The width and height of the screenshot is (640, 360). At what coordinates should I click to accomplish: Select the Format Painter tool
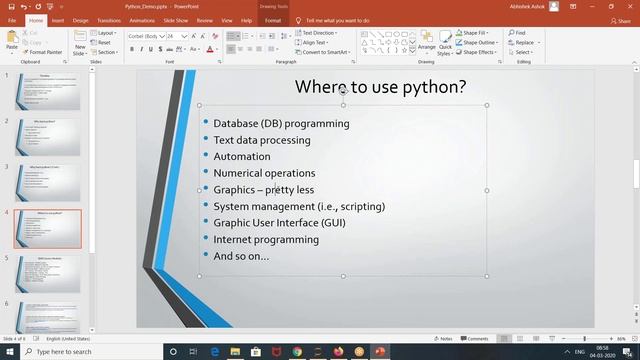(x=42, y=52)
